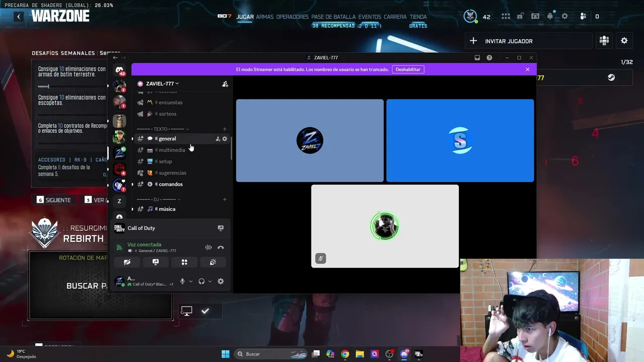Open Discord from the Windows taskbar
This screenshot has height=362, width=644.
(404, 354)
